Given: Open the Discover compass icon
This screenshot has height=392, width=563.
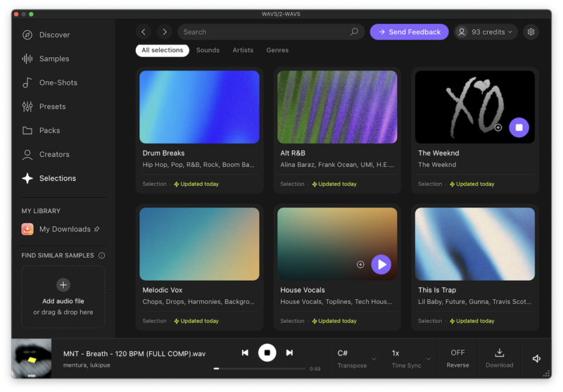Looking at the screenshot, I should (27, 34).
